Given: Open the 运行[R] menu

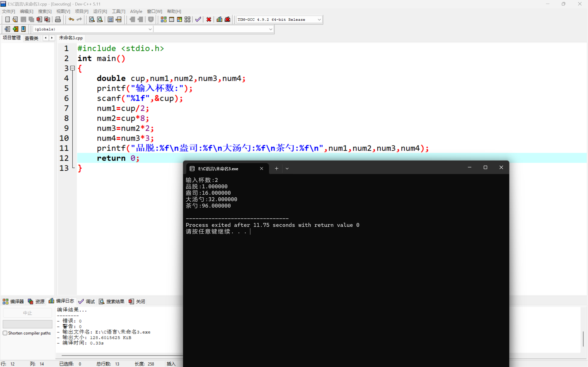Looking at the screenshot, I should coord(100,11).
